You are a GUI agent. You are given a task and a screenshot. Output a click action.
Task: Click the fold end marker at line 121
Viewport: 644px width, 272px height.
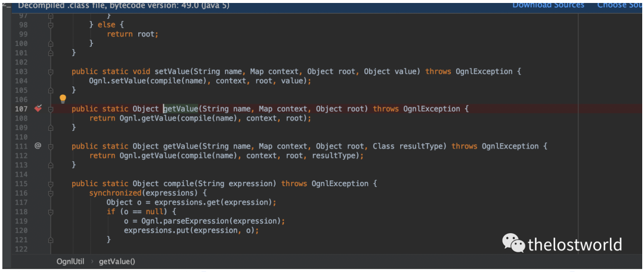tap(51, 240)
